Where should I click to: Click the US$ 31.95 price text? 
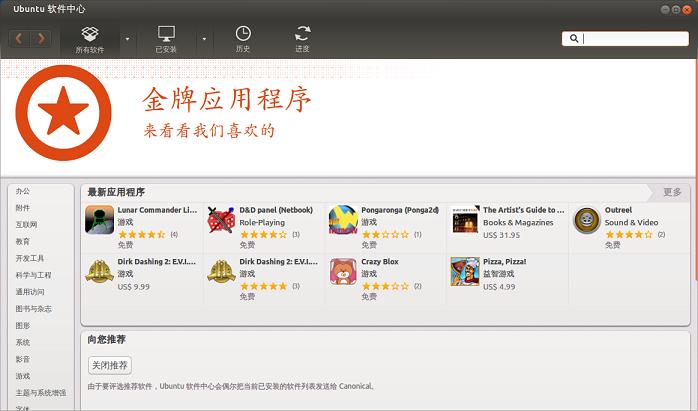501,235
